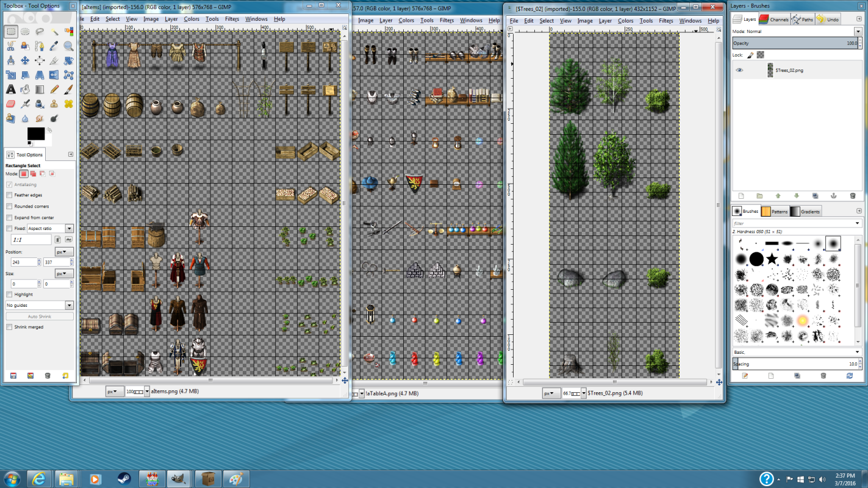868x488 pixels.
Task: Click the brush Spacing slider
Action: coord(797,364)
